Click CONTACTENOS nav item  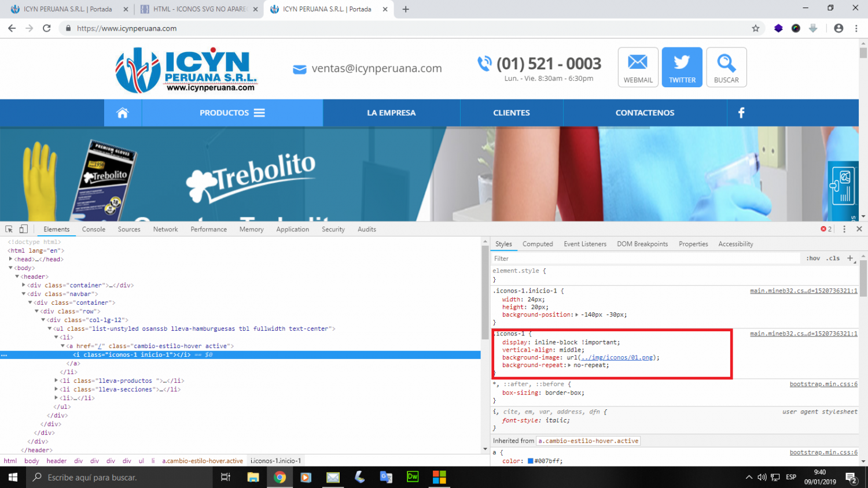click(x=645, y=113)
